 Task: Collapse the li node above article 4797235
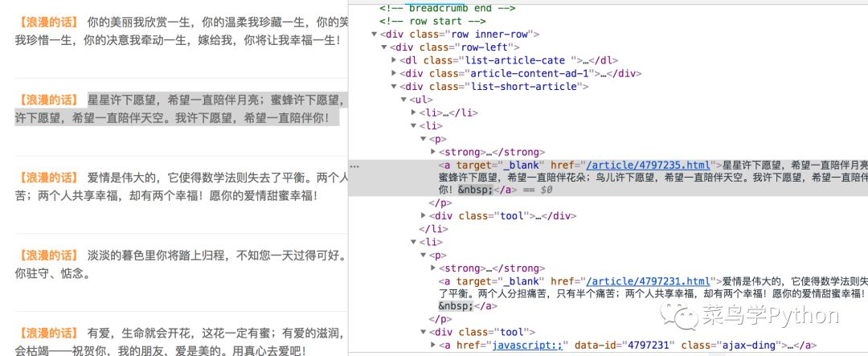point(414,125)
